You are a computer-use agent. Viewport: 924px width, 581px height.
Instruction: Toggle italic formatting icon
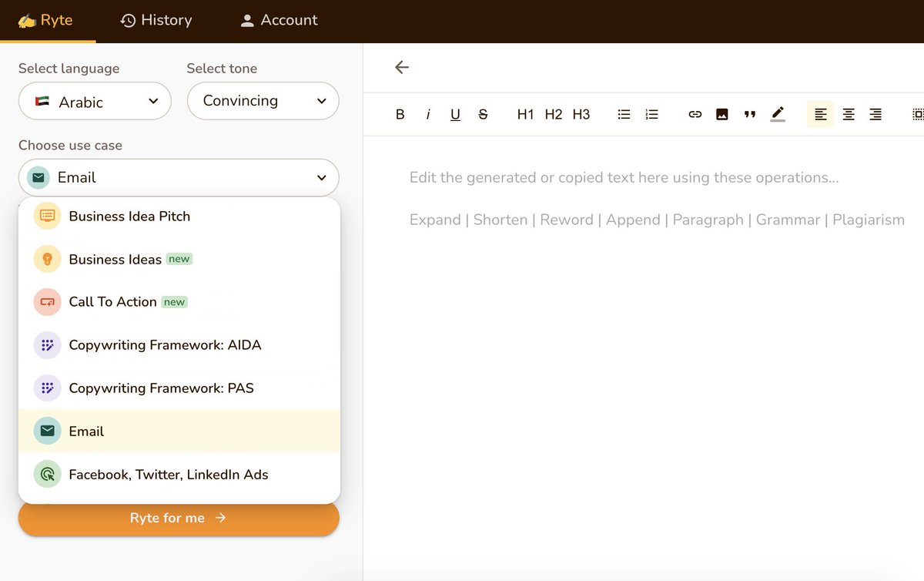(427, 114)
